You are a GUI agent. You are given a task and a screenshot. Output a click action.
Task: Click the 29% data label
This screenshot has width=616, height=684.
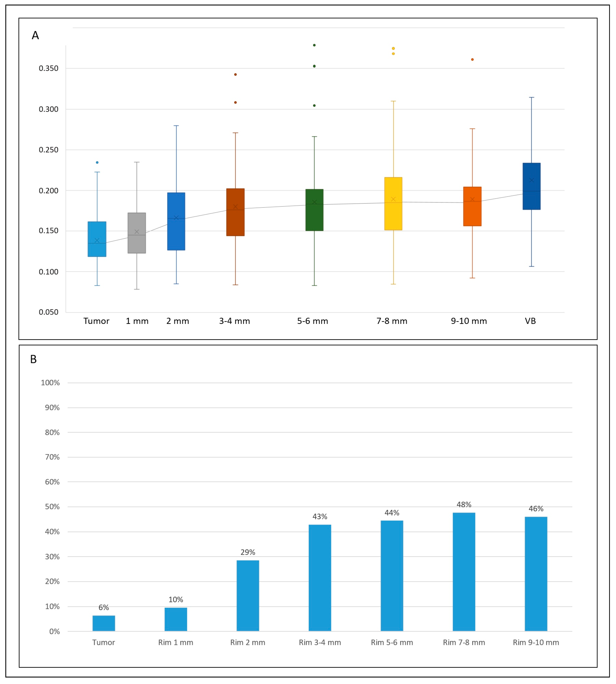[x=248, y=552]
